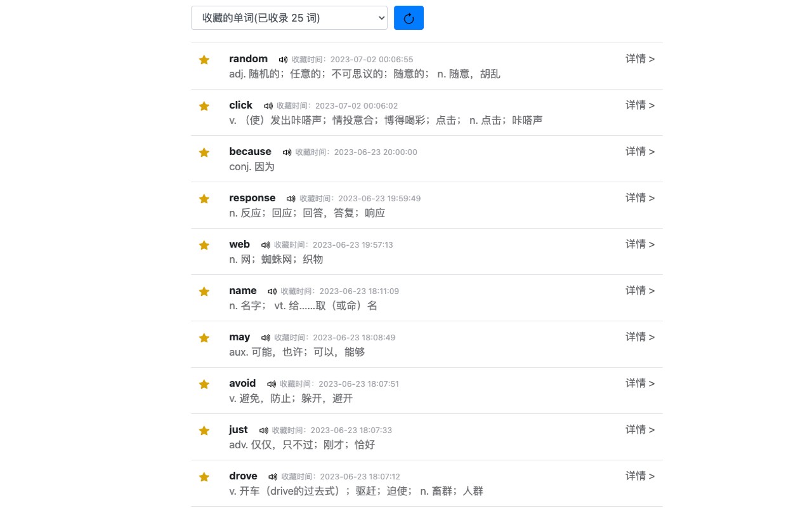Viewport: 812px width, 508px height.
Task: Unstar the word because
Action: point(204,152)
